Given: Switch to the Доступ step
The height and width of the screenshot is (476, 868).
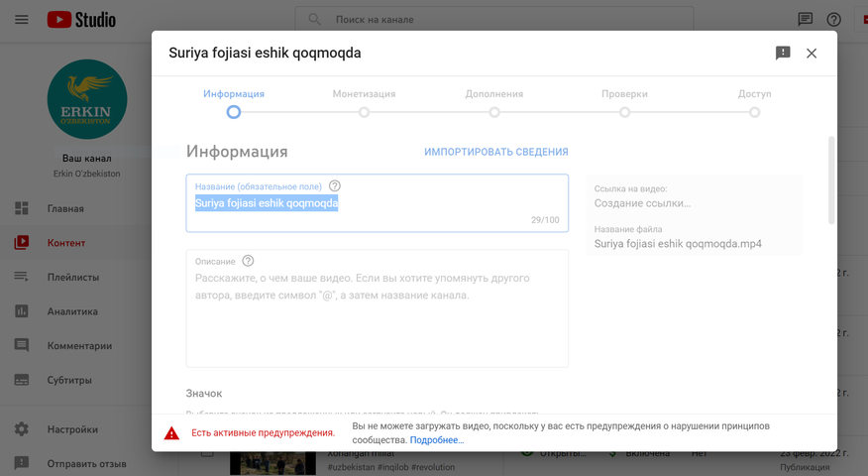Looking at the screenshot, I should click(754, 112).
